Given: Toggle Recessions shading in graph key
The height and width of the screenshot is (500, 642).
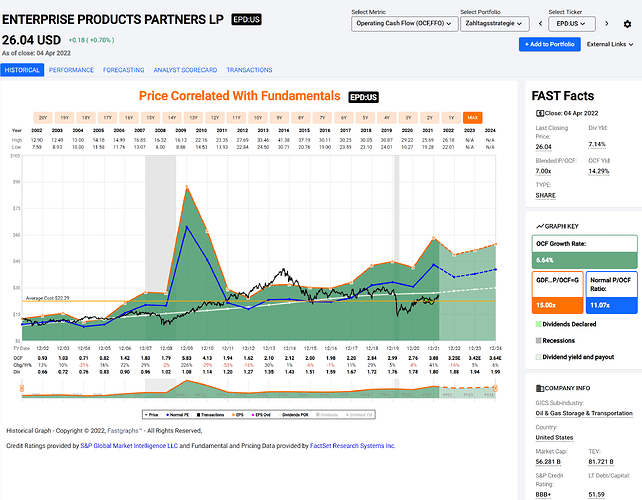Looking at the screenshot, I should 555,340.
